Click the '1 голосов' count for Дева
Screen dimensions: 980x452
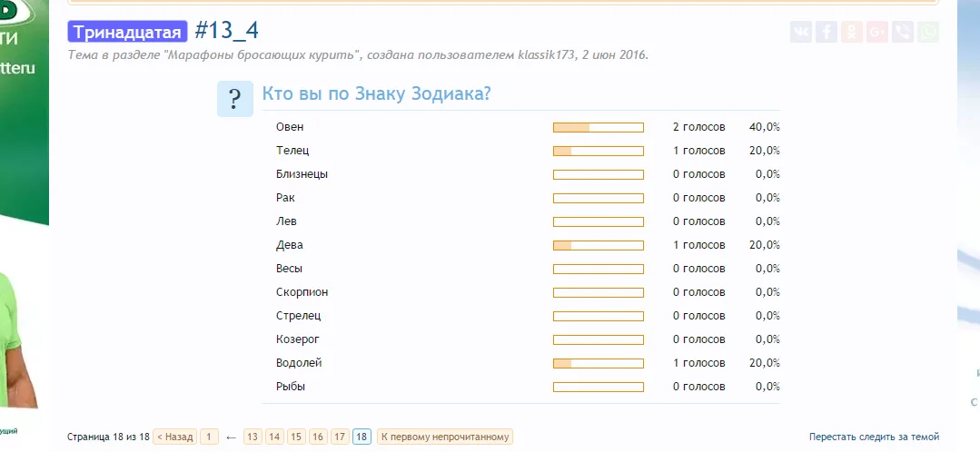[698, 245]
